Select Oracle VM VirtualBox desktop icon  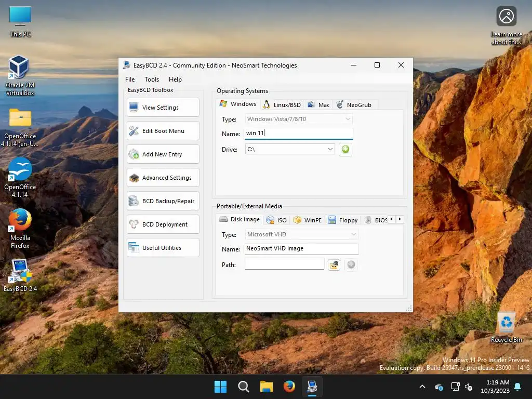tap(20, 76)
